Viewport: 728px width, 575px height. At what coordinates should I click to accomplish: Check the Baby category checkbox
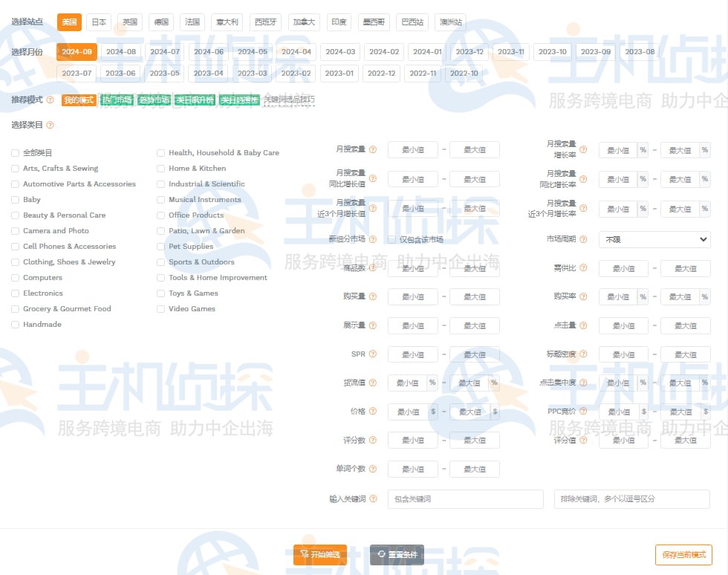click(x=15, y=199)
